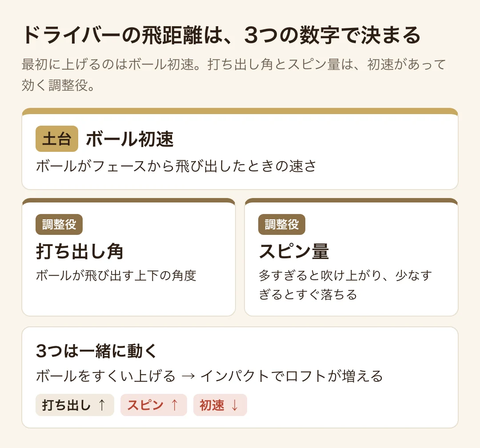Click the down arrow in the 初速 chip
The image size is (480, 448).
click(x=235, y=405)
